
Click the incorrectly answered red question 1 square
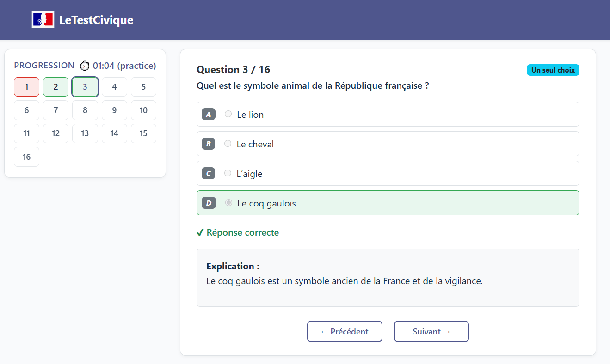tap(26, 86)
